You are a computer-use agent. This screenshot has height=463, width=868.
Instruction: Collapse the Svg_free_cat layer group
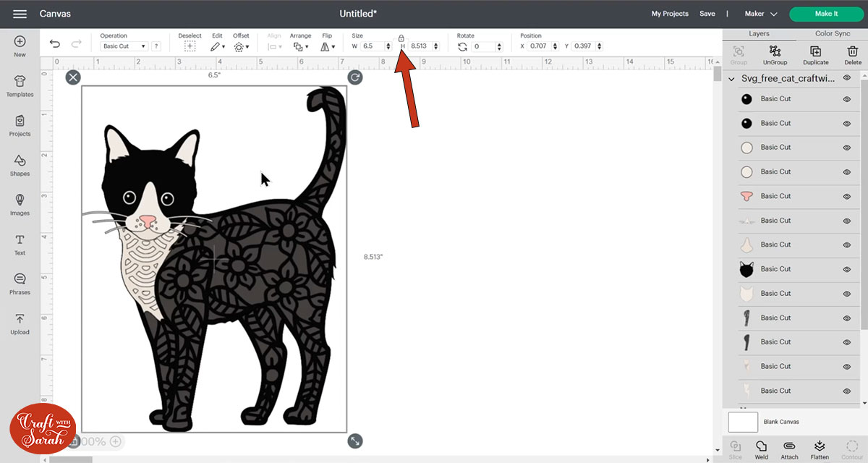(732, 79)
